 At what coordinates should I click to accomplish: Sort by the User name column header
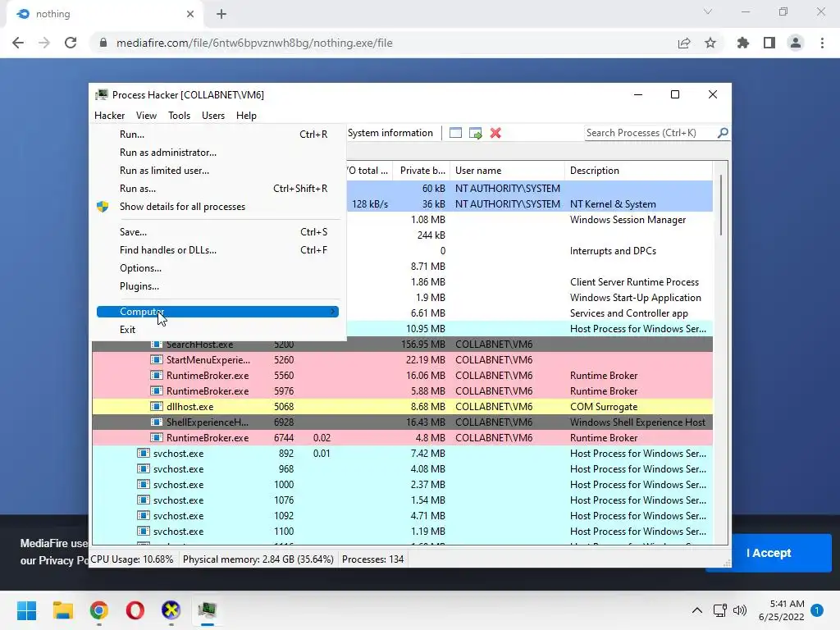(507, 171)
